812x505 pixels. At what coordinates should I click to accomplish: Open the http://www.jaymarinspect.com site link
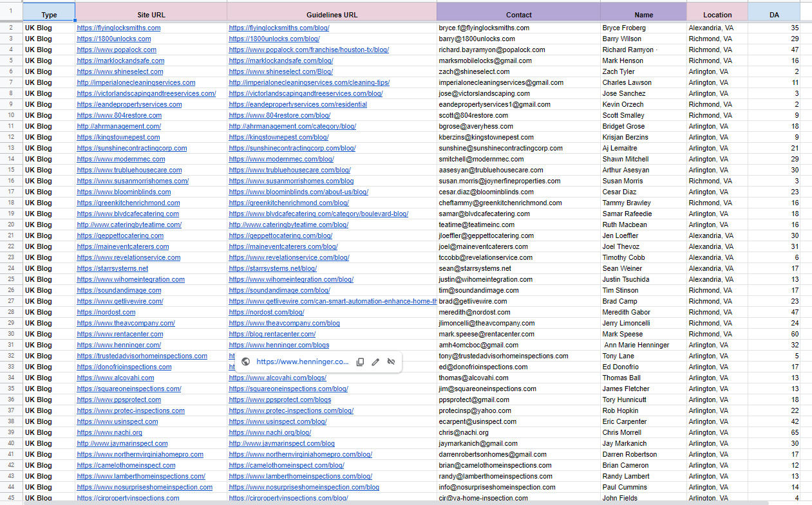coord(122,443)
